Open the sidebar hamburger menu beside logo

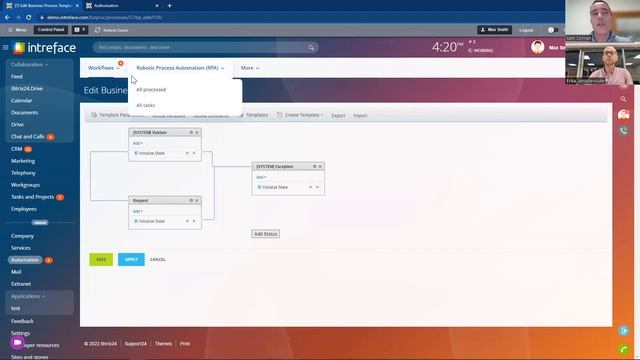tap(5, 48)
